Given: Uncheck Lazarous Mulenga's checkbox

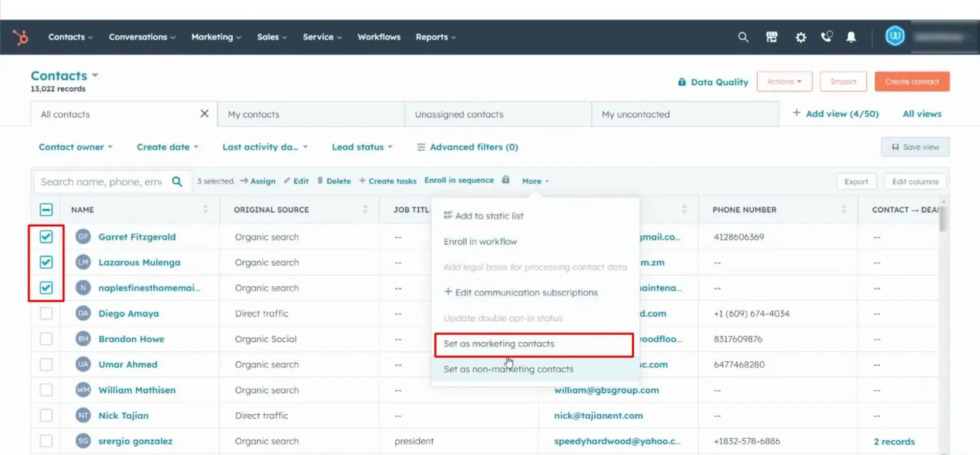Looking at the screenshot, I should click(46, 262).
